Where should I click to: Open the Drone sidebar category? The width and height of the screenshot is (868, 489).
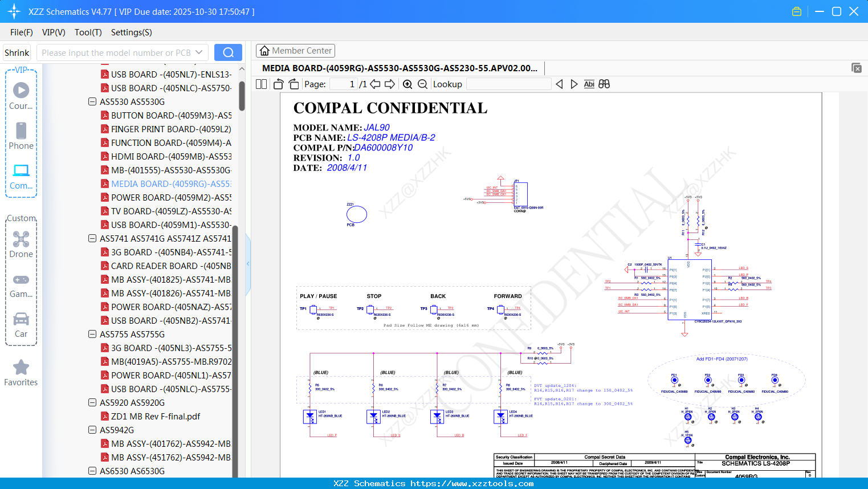21,244
